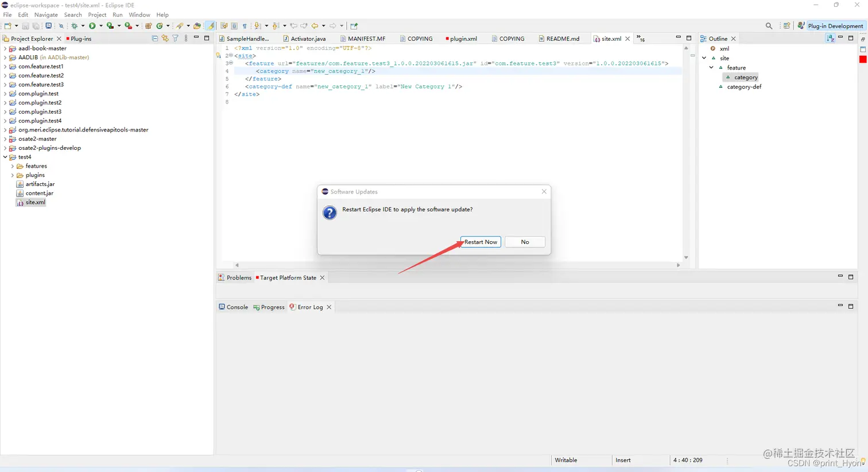The image size is (868, 472).
Task: Click the New wizard toolbar icon
Action: pos(7,26)
